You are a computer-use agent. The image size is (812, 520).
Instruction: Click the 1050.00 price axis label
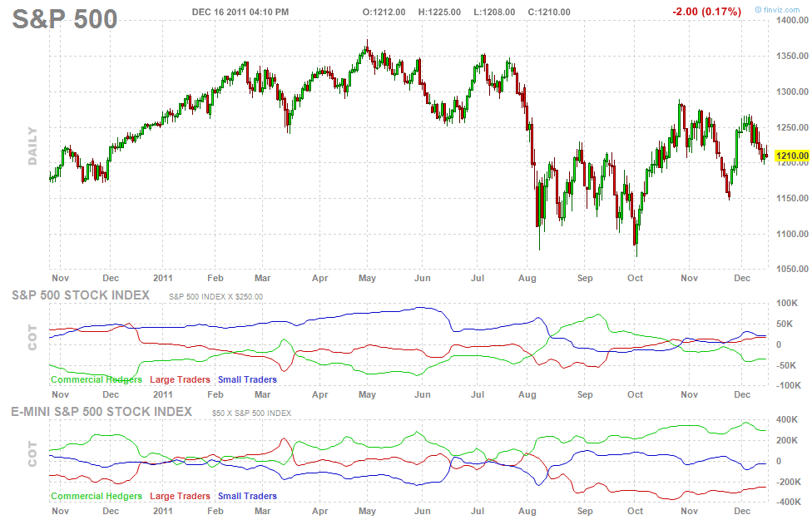point(792,269)
